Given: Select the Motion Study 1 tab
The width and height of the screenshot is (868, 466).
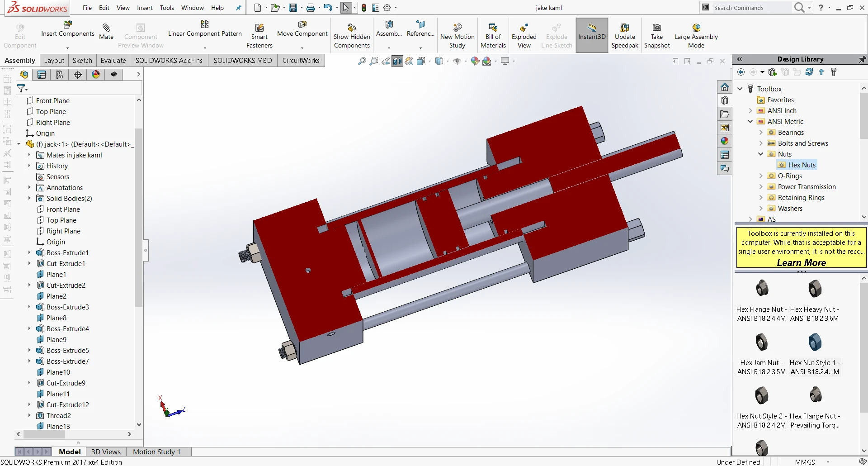Looking at the screenshot, I should click(x=156, y=452).
